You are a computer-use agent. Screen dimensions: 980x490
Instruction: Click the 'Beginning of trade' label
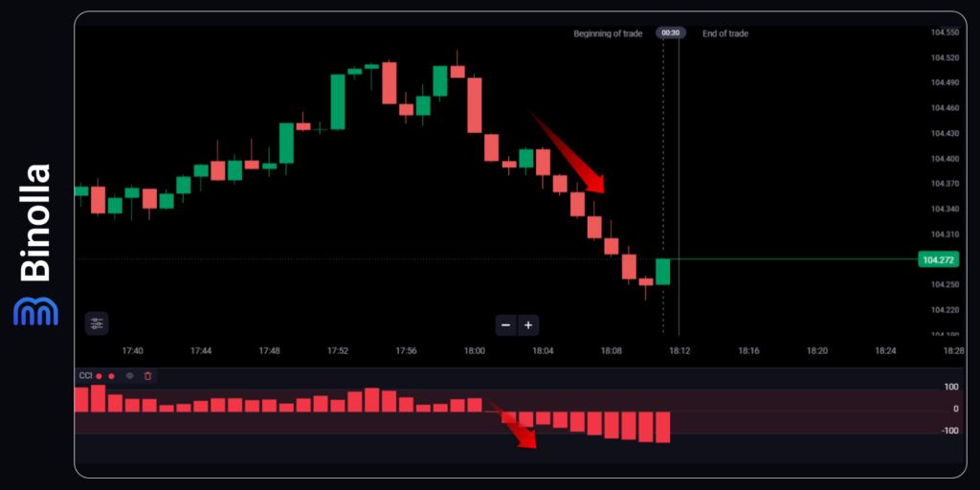coord(608,33)
